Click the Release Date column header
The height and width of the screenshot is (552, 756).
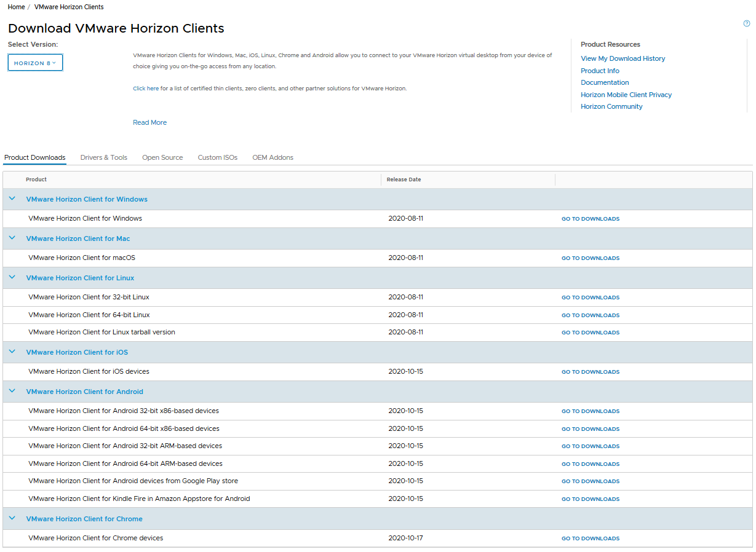[x=404, y=179]
